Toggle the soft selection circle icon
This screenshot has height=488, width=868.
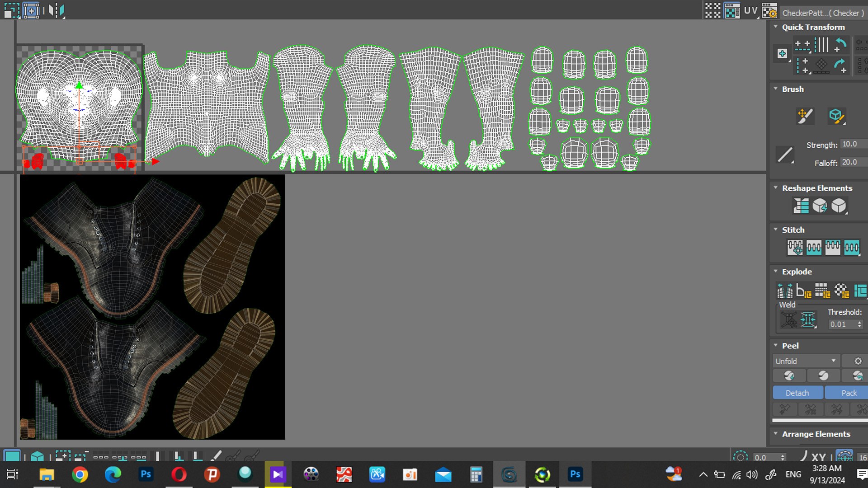[x=740, y=457]
